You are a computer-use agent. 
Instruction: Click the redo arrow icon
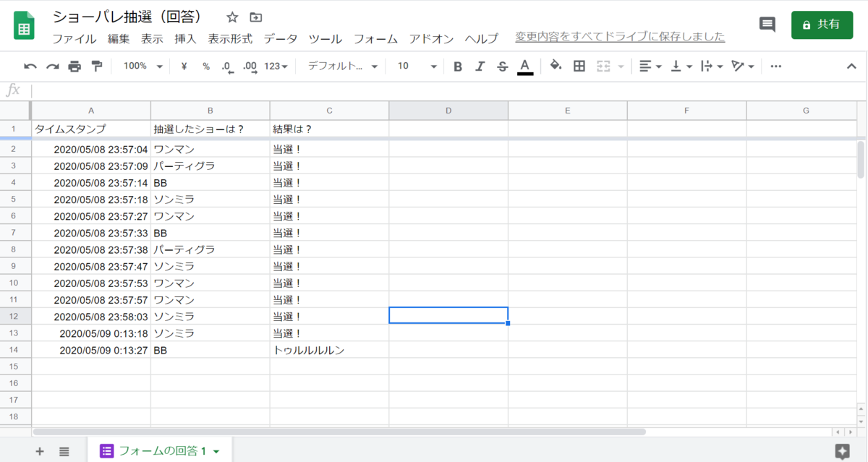(x=52, y=67)
